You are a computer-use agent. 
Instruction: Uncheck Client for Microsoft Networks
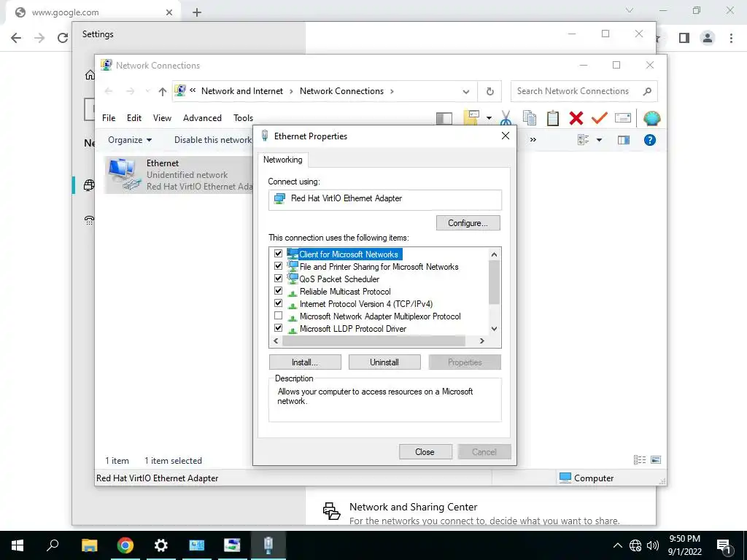[278, 254]
